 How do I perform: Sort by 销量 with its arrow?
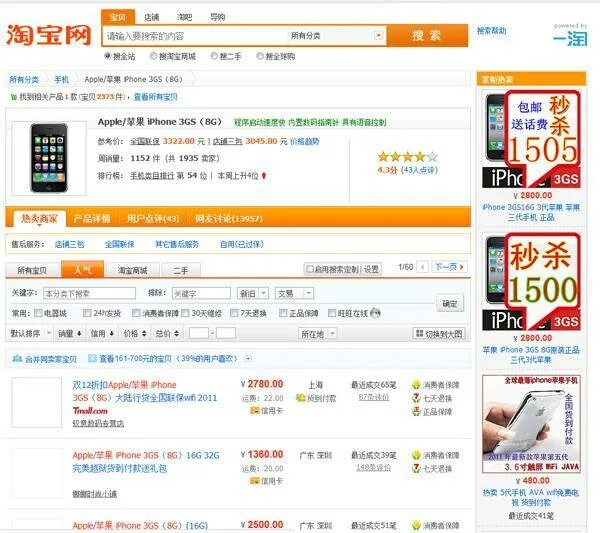[70, 334]
